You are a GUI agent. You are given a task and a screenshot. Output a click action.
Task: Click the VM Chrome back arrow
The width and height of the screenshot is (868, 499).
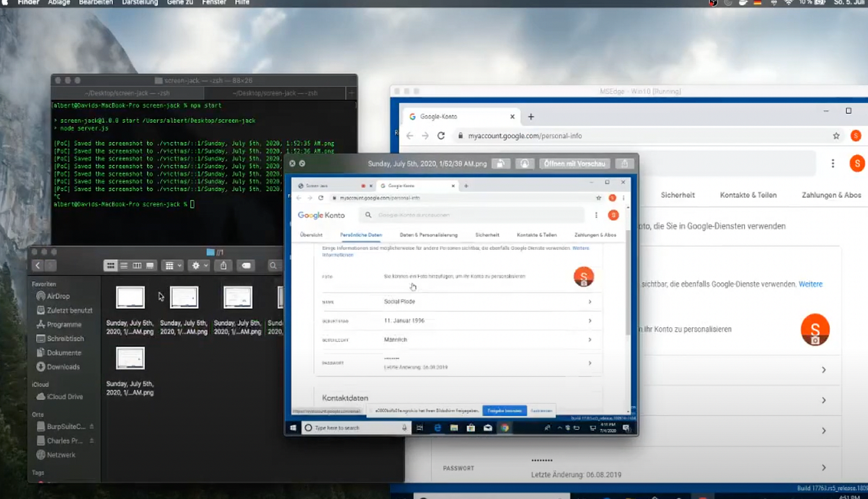(410, 135)
